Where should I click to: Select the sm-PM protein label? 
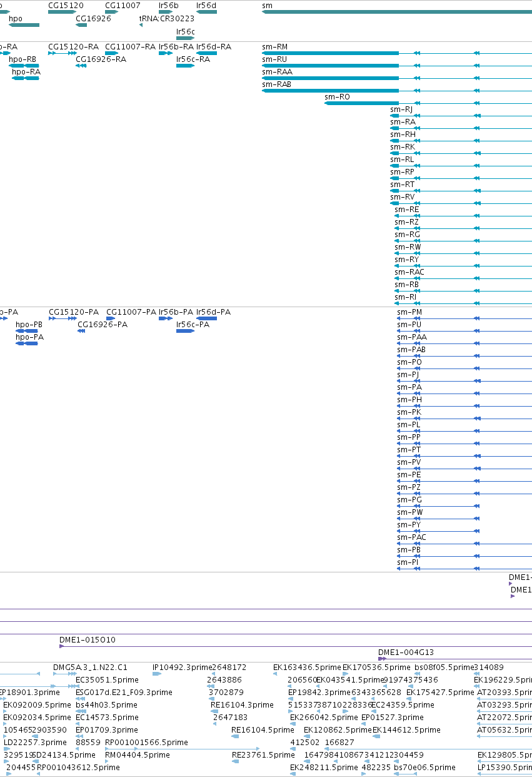tap(409, 312)
